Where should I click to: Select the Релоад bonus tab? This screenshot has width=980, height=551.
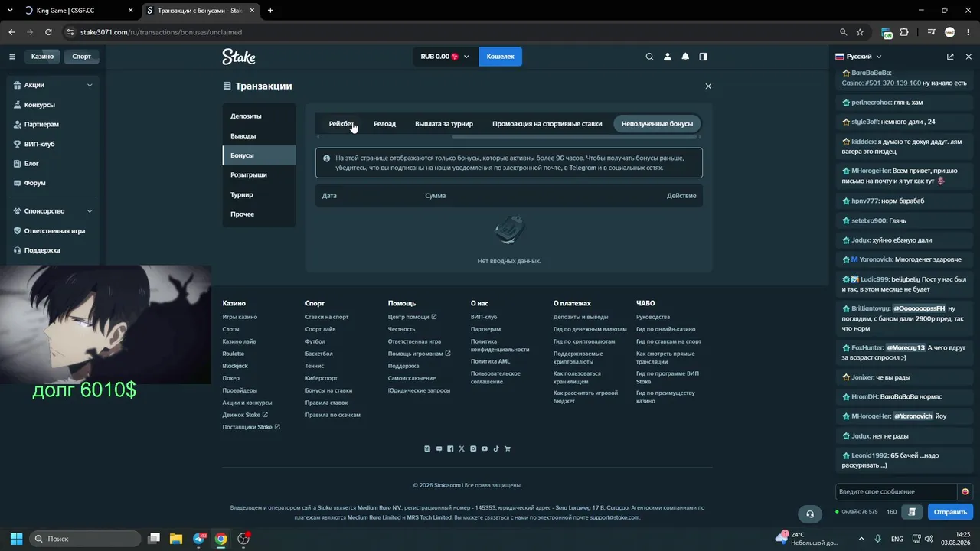385,124
